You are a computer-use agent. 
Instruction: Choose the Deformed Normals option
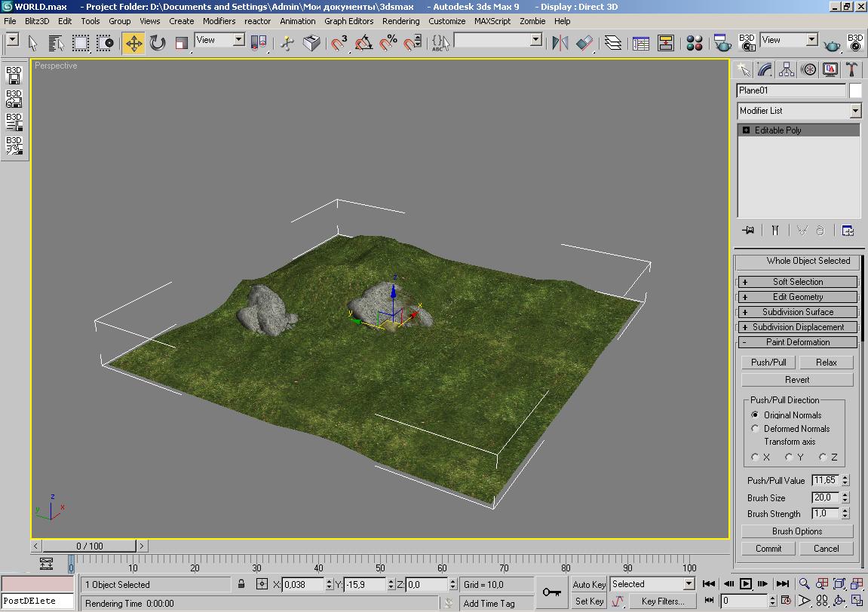click(755, 429)
